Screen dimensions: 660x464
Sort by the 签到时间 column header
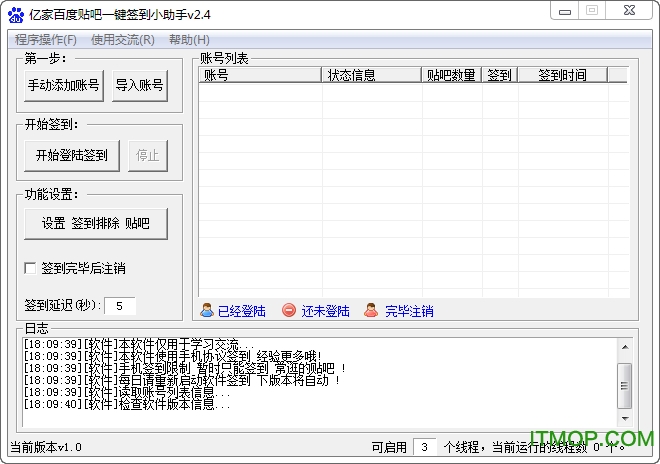563,75
